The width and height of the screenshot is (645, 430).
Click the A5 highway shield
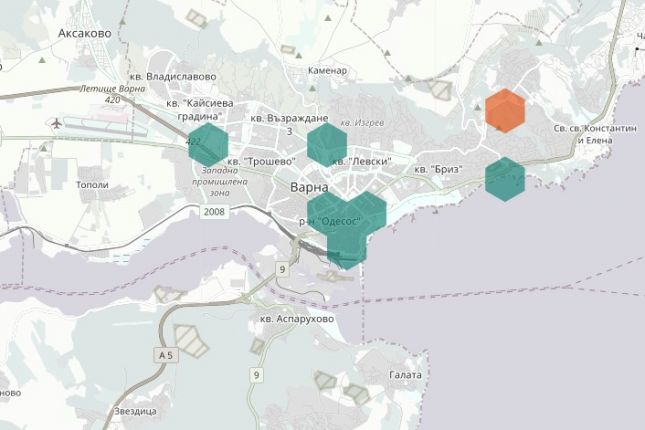(164, 354)
